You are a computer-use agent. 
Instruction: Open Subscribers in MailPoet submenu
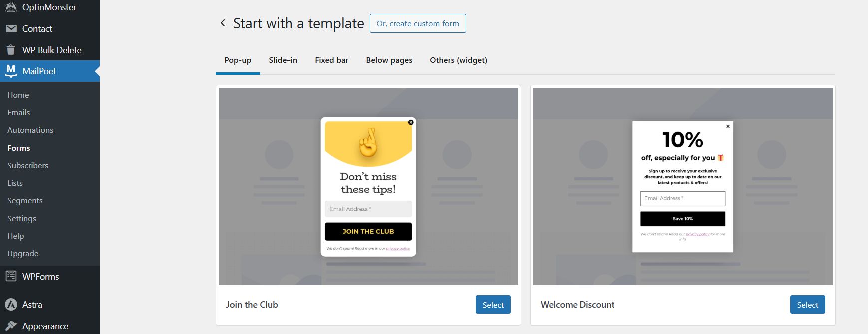coord(28,165)
